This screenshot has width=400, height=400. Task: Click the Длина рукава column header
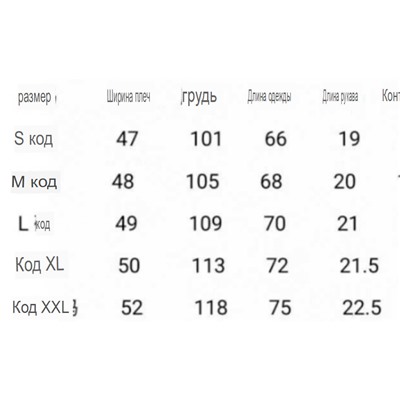(x=340, y=97)
